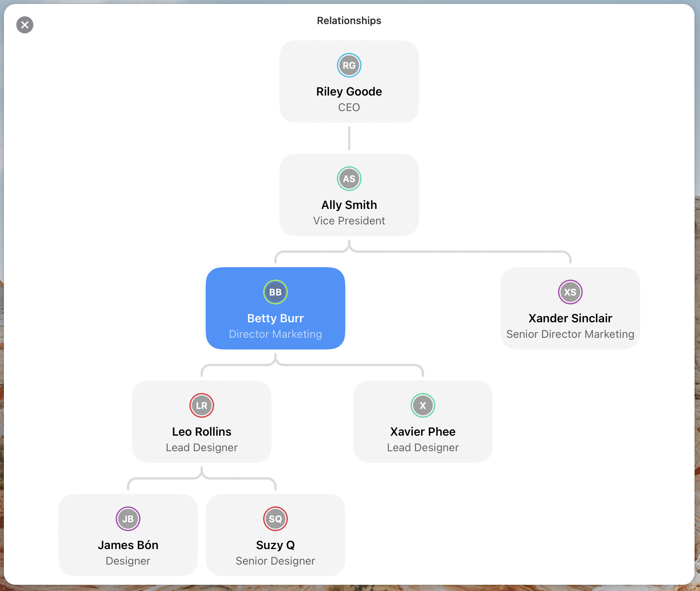Click the Senior Designer title under Suzy Q

tap(275, 561)
